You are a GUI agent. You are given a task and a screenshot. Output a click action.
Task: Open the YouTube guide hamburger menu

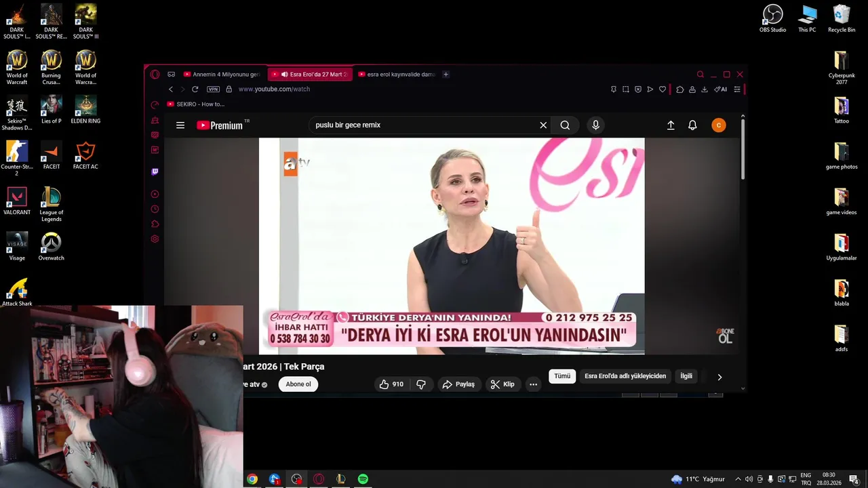click(x=180, y=125)
